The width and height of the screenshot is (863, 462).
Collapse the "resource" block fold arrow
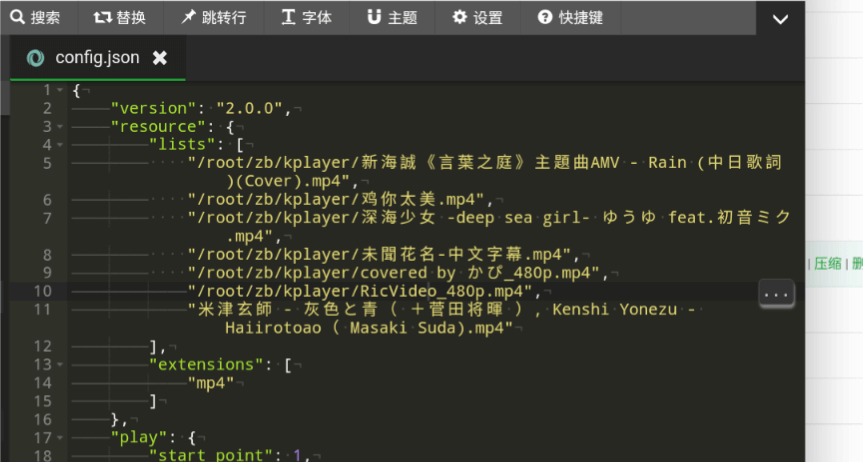60,127
